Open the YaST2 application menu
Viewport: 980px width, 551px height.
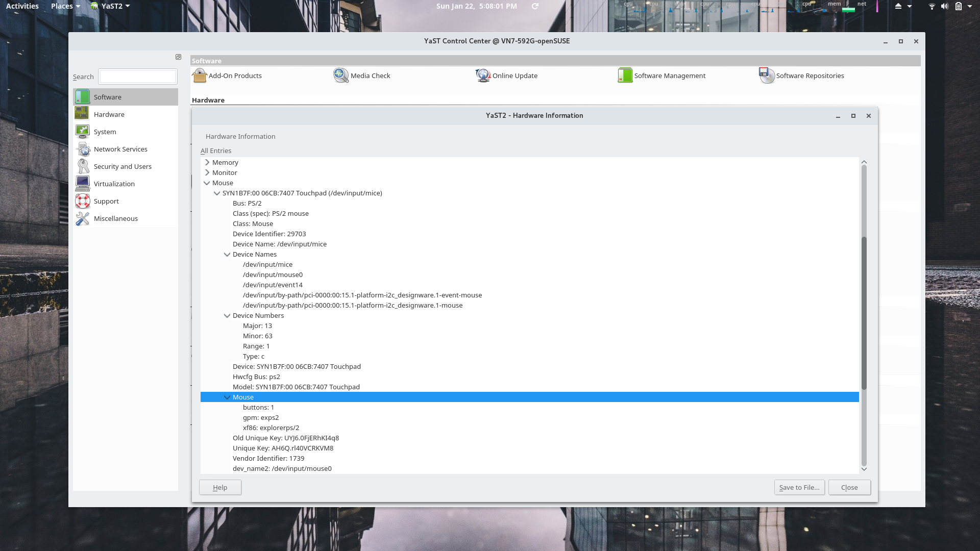(x=110, y=6)
